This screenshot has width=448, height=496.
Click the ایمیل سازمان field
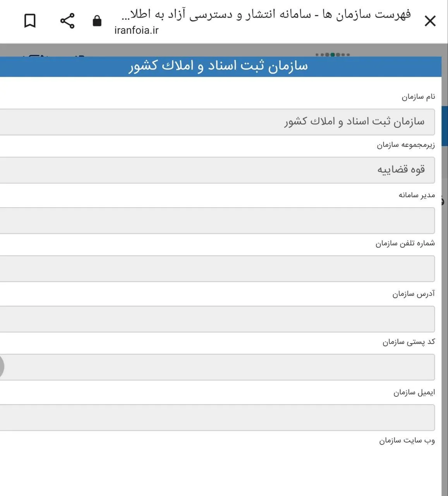click(217, 417)
